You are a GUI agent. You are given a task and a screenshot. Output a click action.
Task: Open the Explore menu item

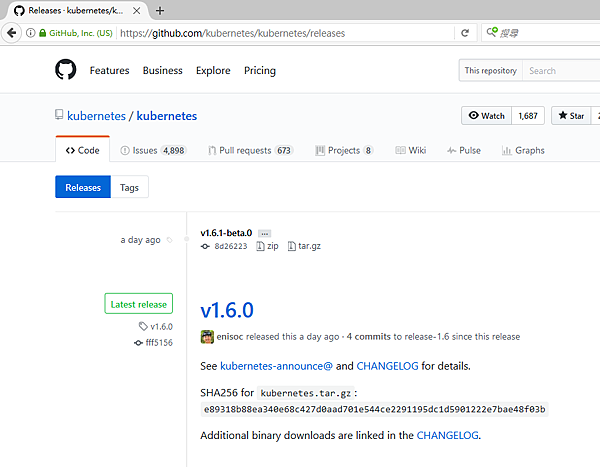click(213, 70)
